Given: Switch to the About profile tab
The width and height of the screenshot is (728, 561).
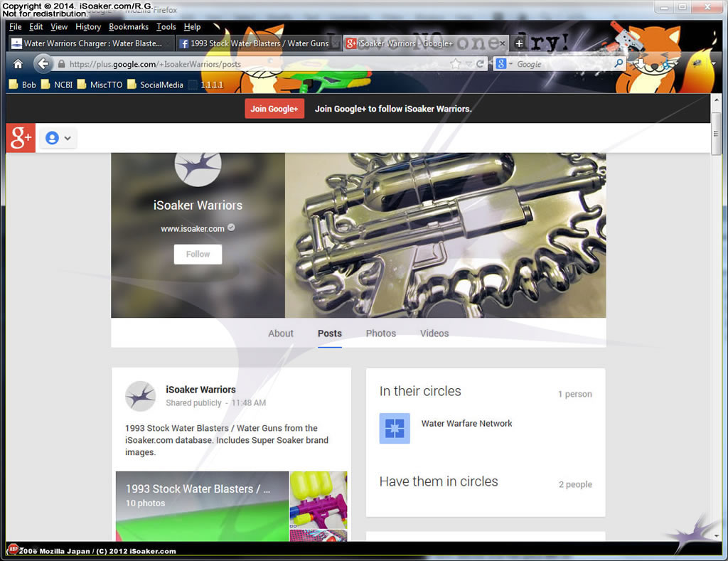Looking at the screenshot, I should tap(280, 333).
